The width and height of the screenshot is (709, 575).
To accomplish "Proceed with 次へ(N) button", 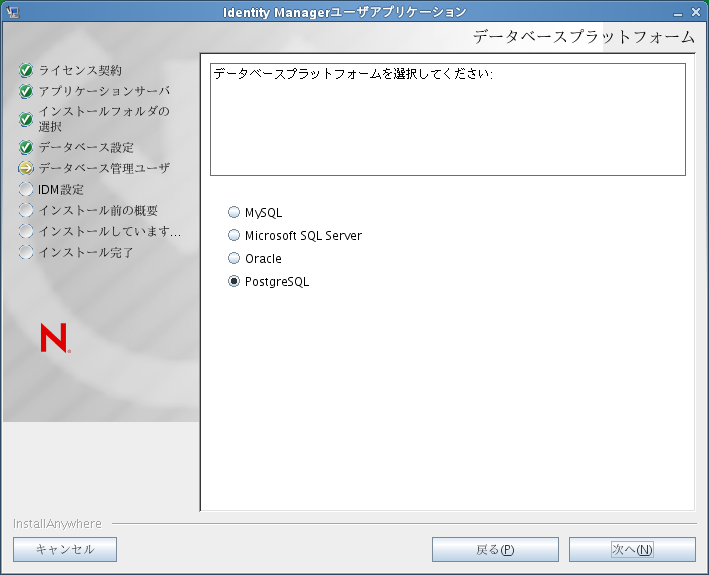I will [632, 549].
